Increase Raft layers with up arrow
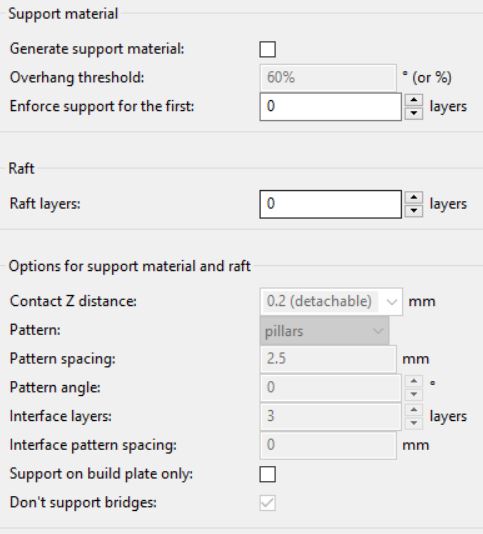 [414, 198]
